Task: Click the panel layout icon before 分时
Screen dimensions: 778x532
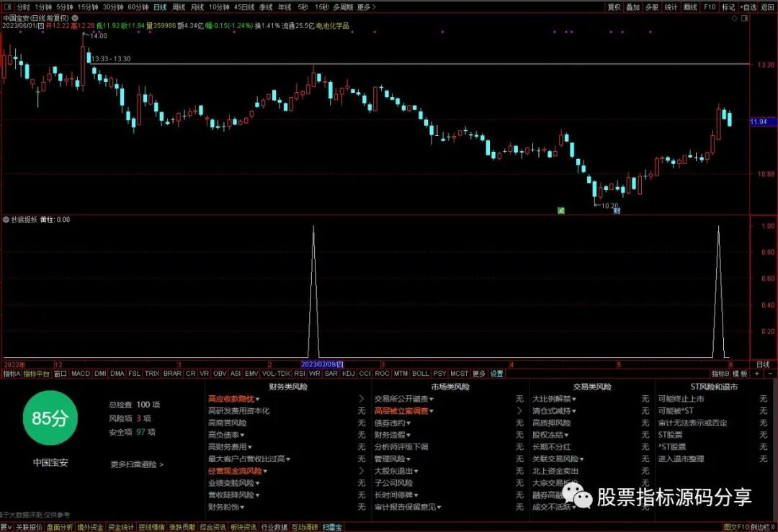Action: (x=7, y=7)
